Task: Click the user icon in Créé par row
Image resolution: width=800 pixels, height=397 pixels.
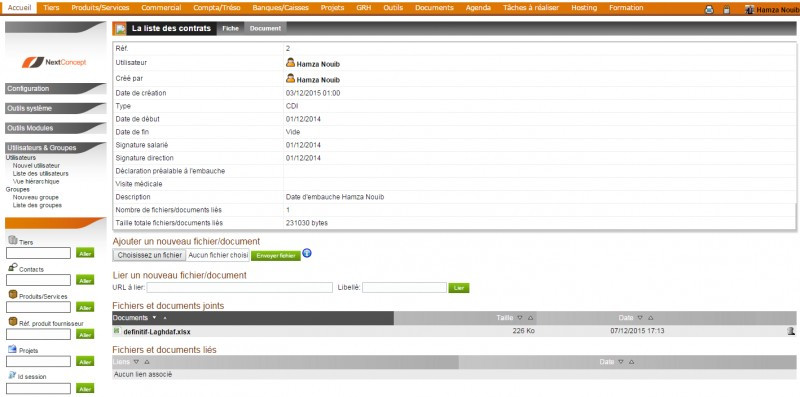Action: (290, 79)
